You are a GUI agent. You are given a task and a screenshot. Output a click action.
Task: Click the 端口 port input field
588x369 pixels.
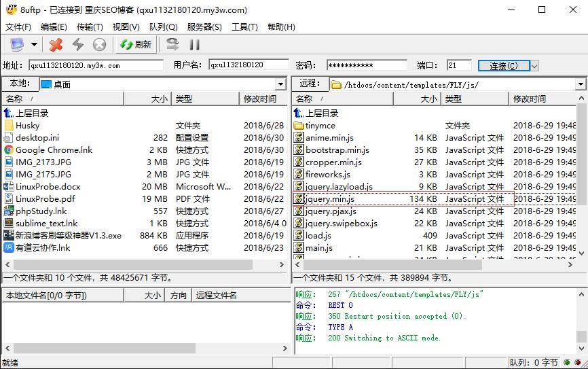pos(459,65)
